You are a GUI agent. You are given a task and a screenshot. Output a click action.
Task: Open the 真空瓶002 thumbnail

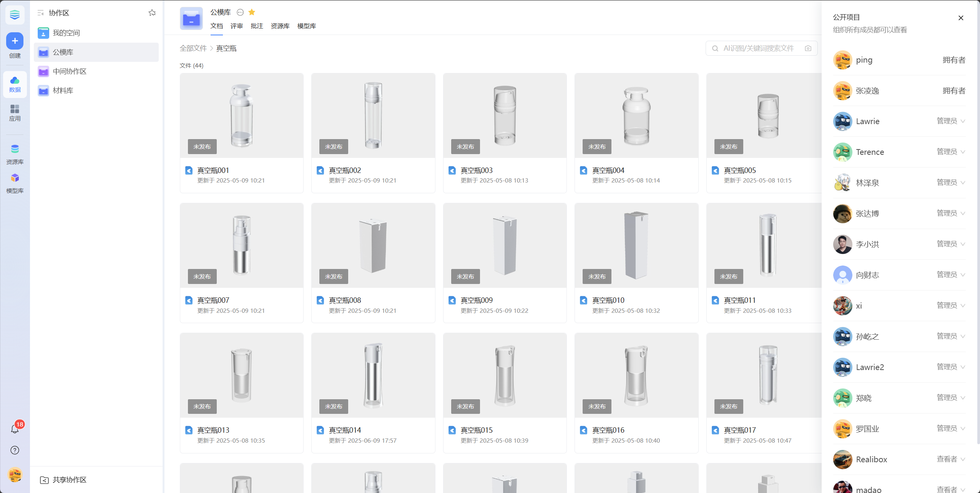373,116
